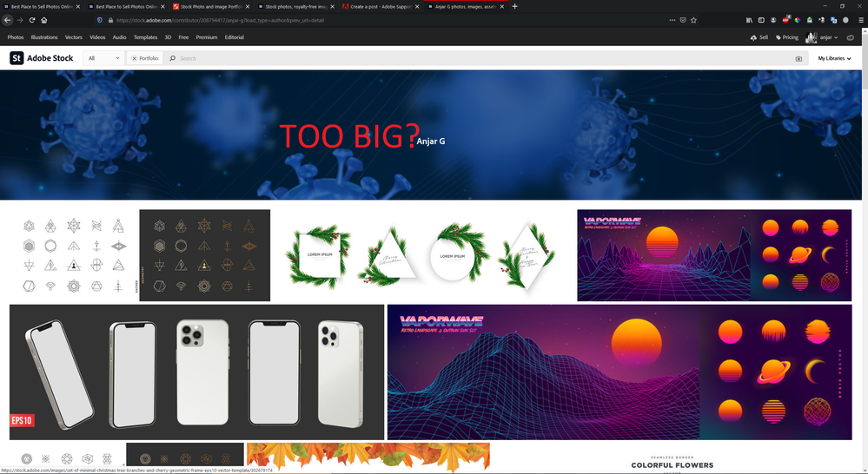Open the color wheel extension icon
Viewport: 868px width, 474px height.
tap(797, 20)
